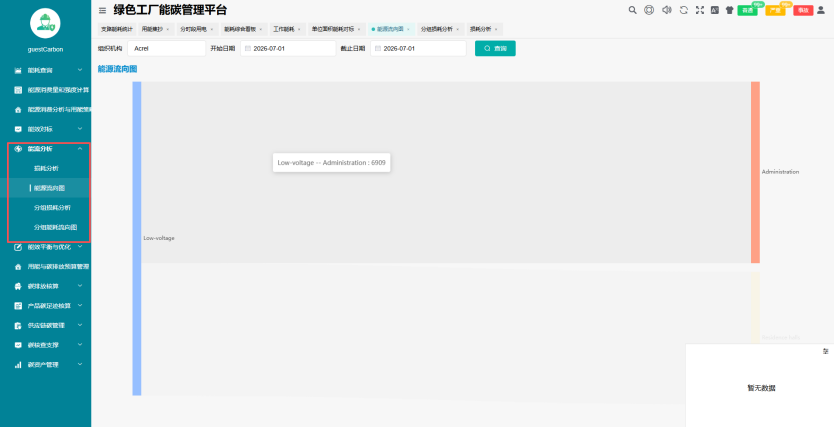This screenshot has height=427, width=834.
Task: Open the green alarm badge button
Action: click(x=747, y=10)
